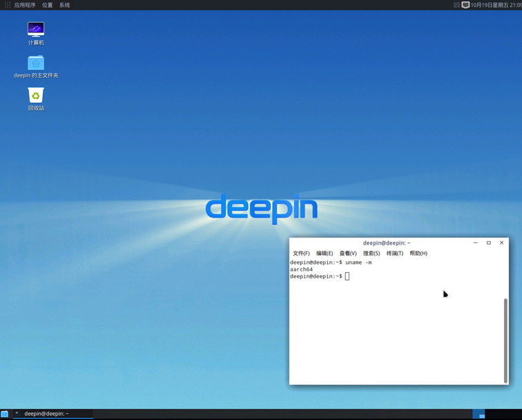Maximize the terminal window
This screenshot has width=522, height=420.
pos(489,242)
